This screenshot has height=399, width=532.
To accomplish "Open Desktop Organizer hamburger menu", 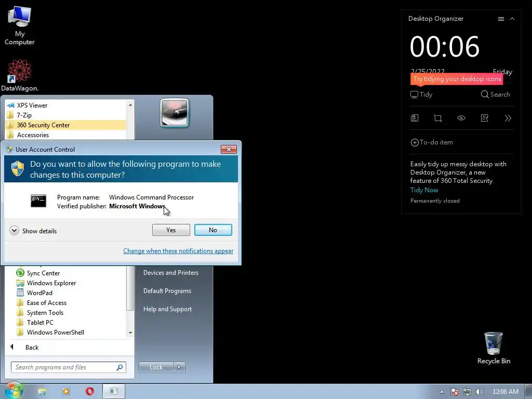I will pos(501,19).
